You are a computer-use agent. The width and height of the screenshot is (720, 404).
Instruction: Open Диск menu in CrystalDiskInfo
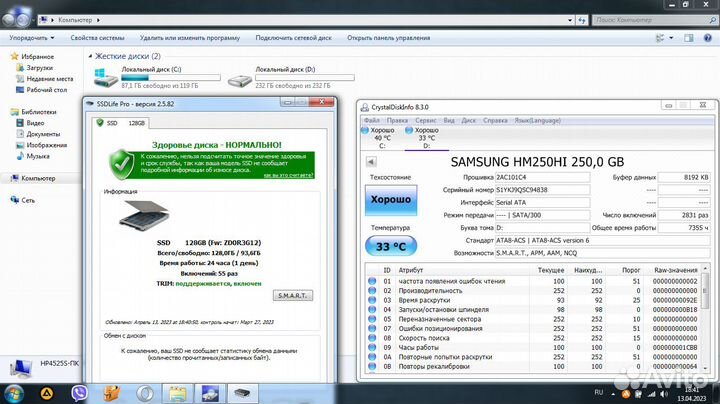tap(468, 120)
